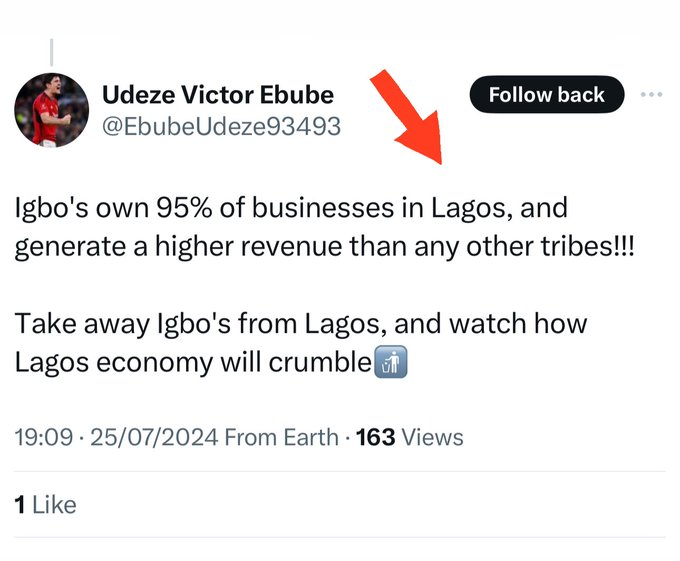Image resolution: width=680 pixels, height=561 pixels.
Task: Click the paragraph starting 'Take away Igbo's'
Action: (300, 343)
